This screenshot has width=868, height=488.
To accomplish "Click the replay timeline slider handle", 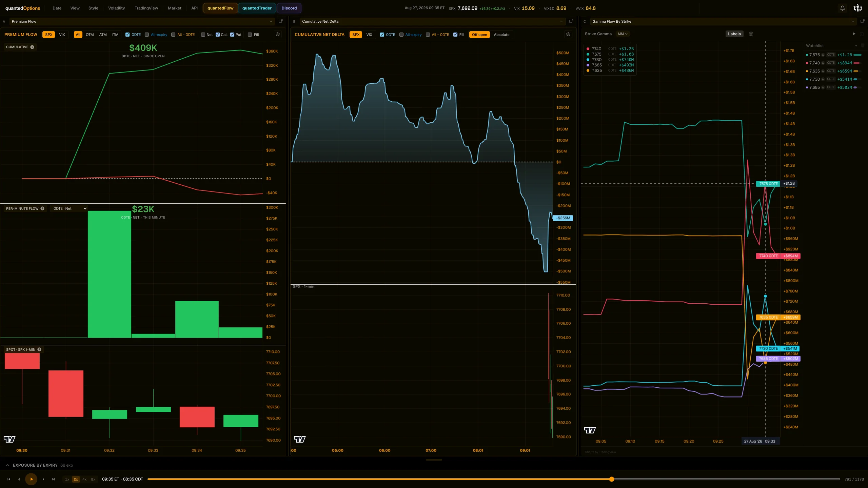I will tap(612, 479).
